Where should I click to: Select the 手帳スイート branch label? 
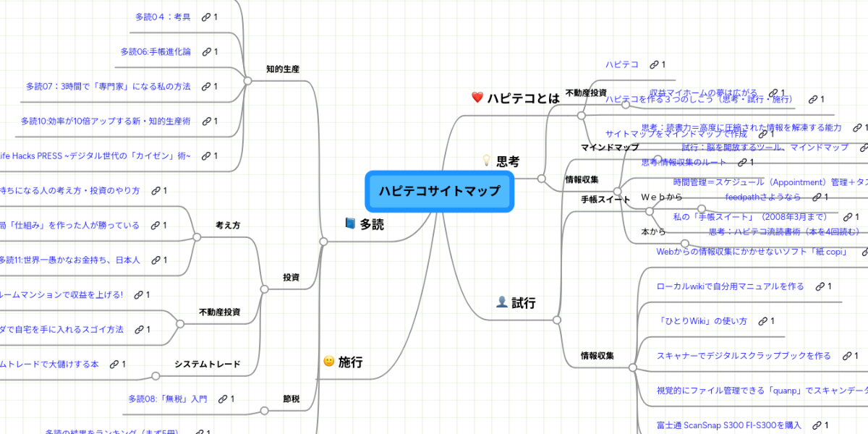tap(606, 198)
